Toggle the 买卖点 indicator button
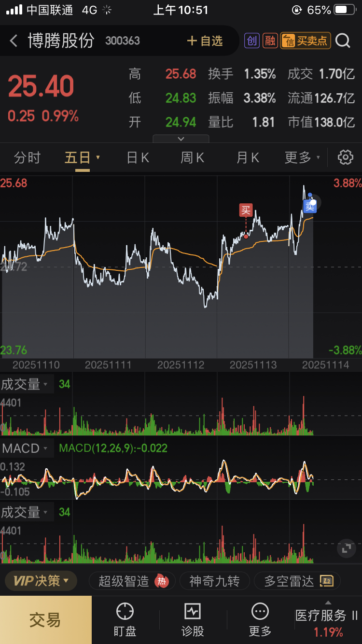The image size is (362, 644). tap(305, 41)
